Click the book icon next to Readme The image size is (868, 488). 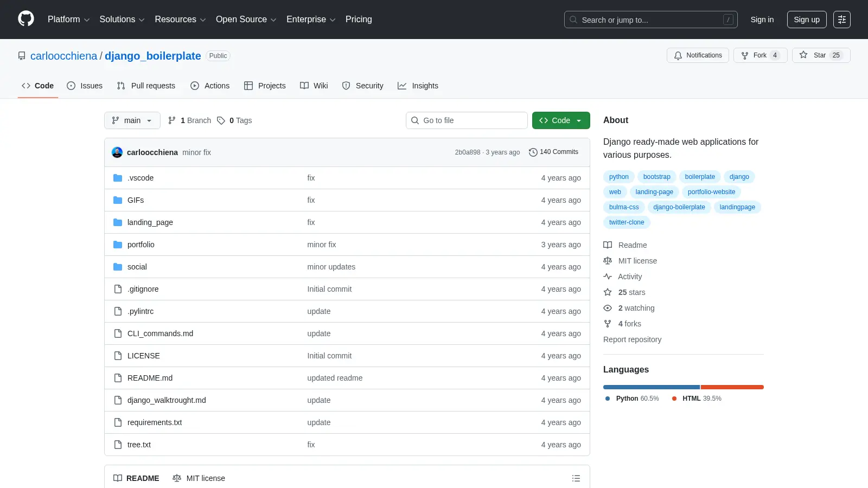608,245
